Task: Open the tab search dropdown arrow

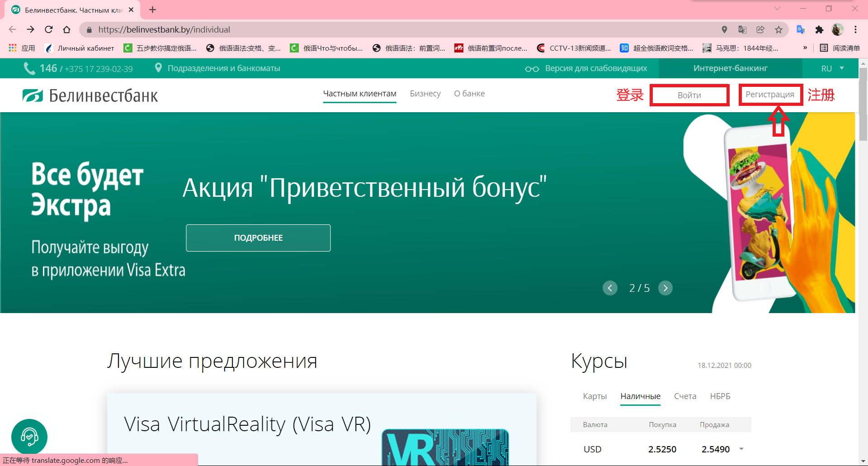Action: pos(777,9)
